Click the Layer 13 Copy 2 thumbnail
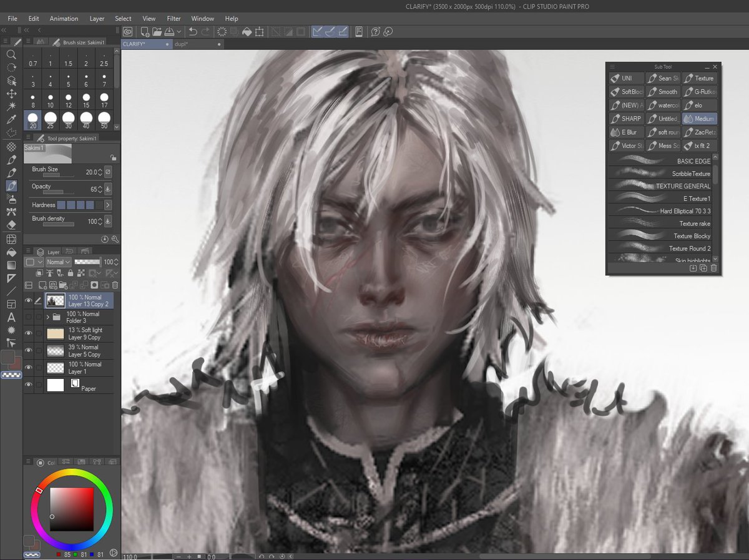 pos(56,301)
